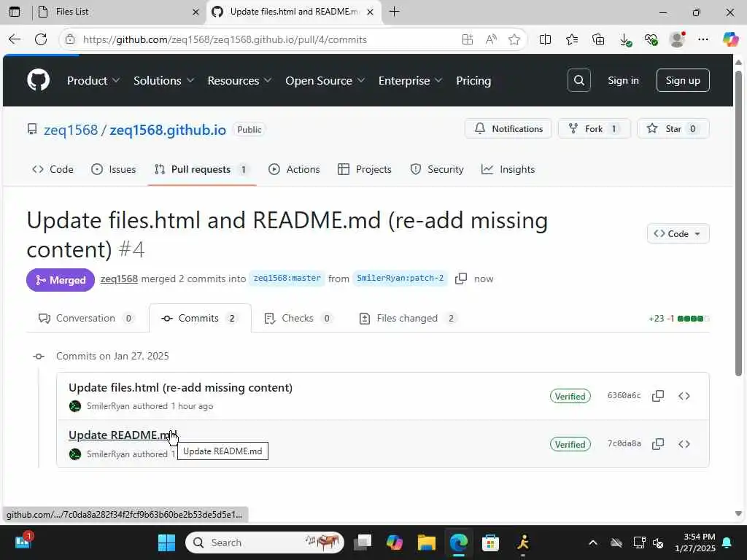Click the taskbar Search box
This screenshot has width=747, height=560.
coord(265,542)
